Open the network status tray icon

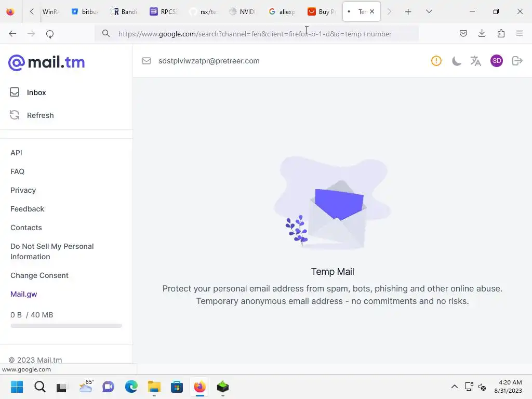pos(469,387)
